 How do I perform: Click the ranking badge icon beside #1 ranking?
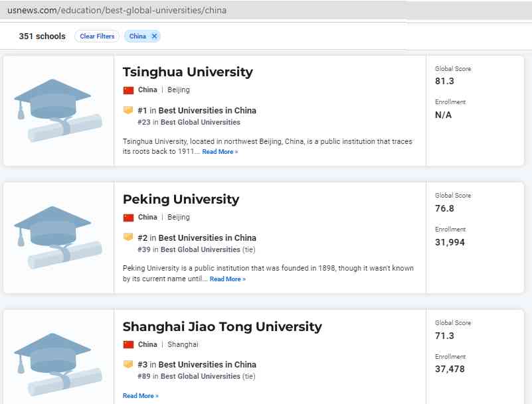point(128,111)
